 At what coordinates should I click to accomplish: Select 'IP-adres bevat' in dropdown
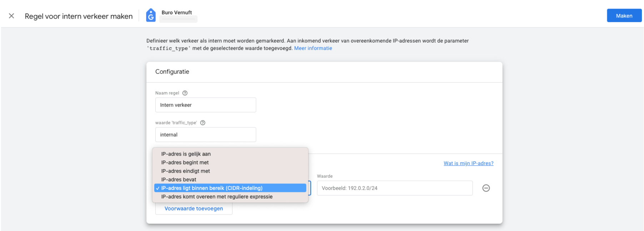[x=179, y=180]
